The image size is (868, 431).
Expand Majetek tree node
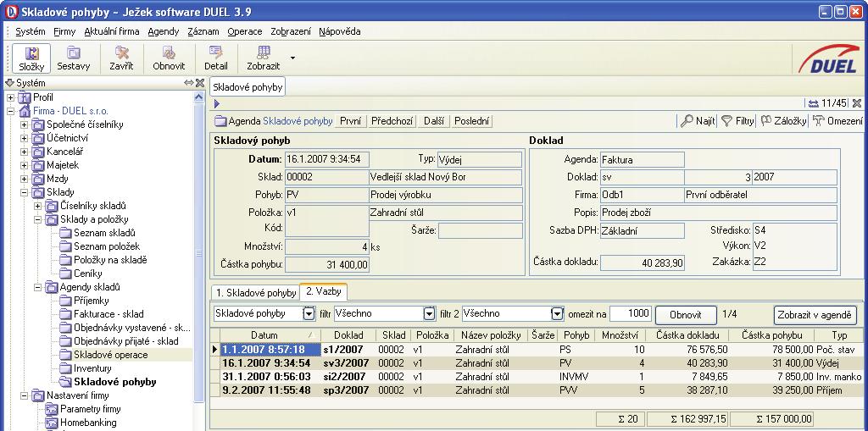point(24,165)
